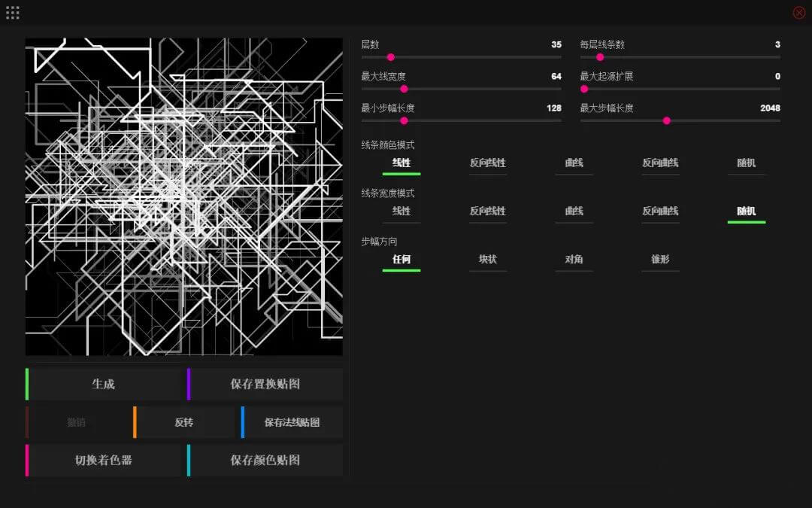Viewport: 812px width, 508px height.
Task: Select 随机 for line color mode
Action: [746, 163]
